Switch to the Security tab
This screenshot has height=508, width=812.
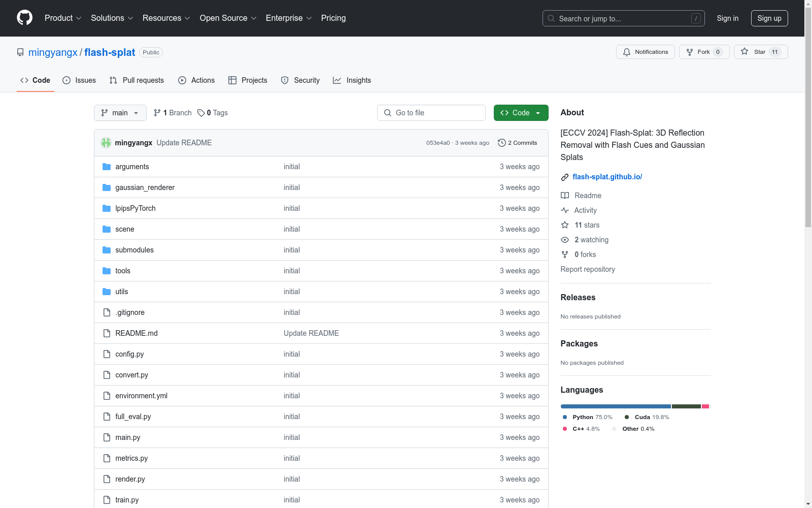pyautogui.click(x=300, y=80)
